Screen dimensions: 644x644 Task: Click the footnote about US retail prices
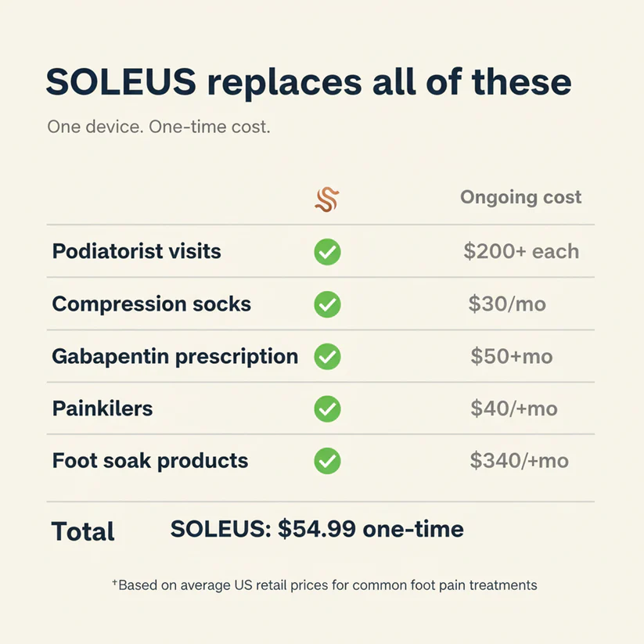325,585
